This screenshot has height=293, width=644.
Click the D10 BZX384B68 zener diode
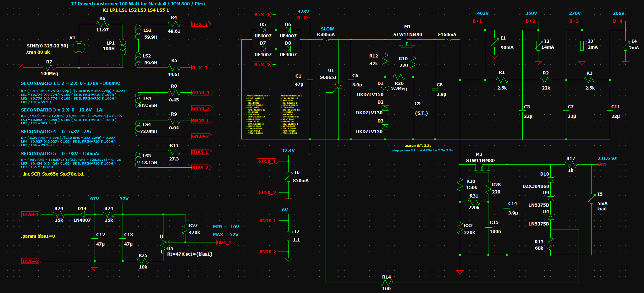click(550, 180)
